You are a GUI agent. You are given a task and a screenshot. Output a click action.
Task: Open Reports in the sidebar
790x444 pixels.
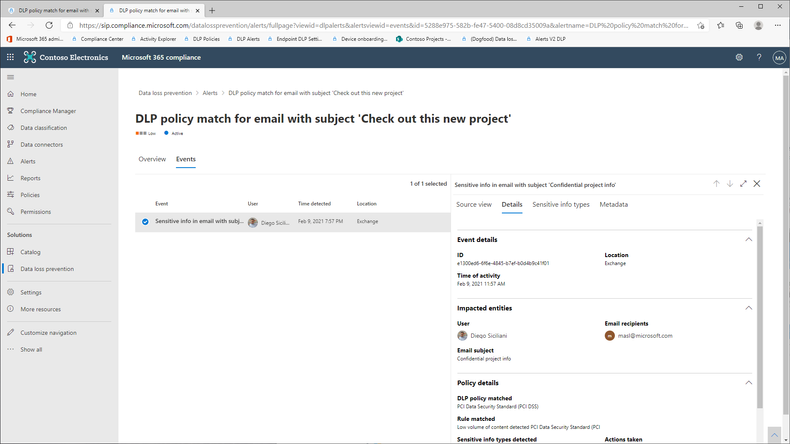(x=30, y=178)
